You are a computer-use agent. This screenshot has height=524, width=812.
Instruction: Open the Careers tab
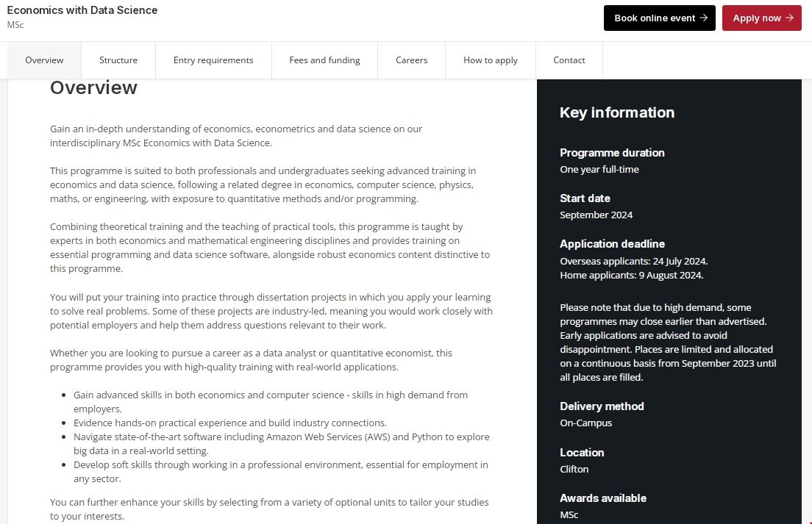(x=411, y=60)
